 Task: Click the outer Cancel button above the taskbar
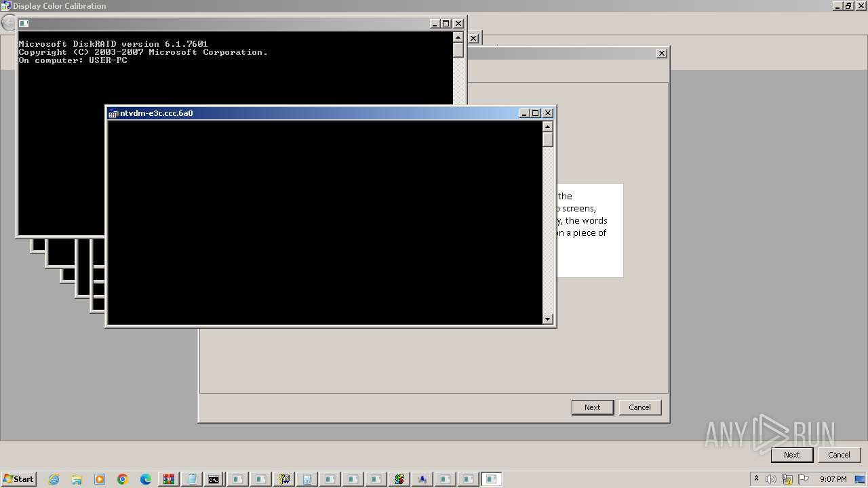pos(839,455)
